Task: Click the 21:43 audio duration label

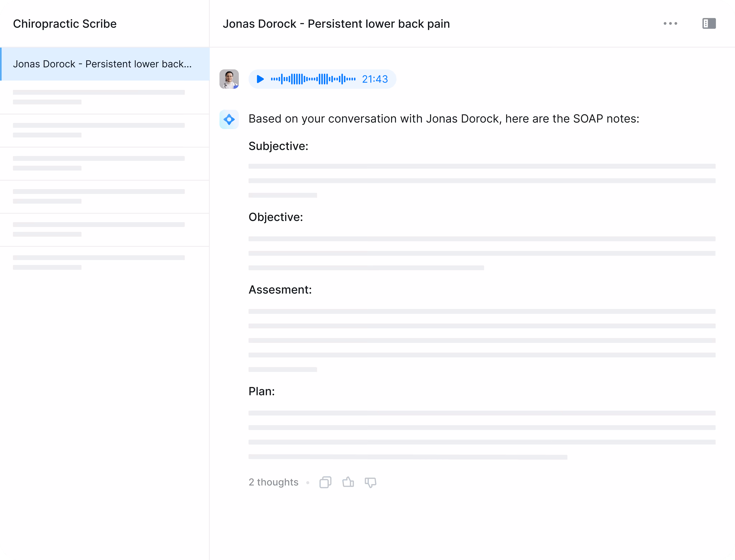Action: pos(375,79)
